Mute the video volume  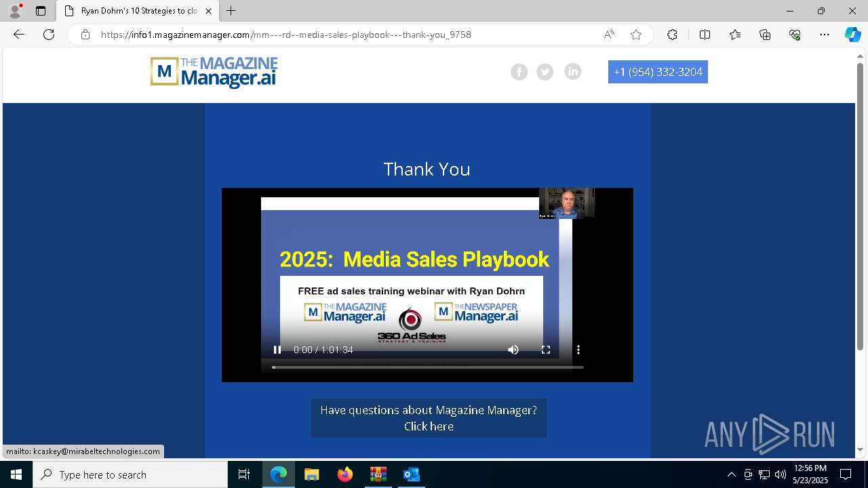[513, 350]
